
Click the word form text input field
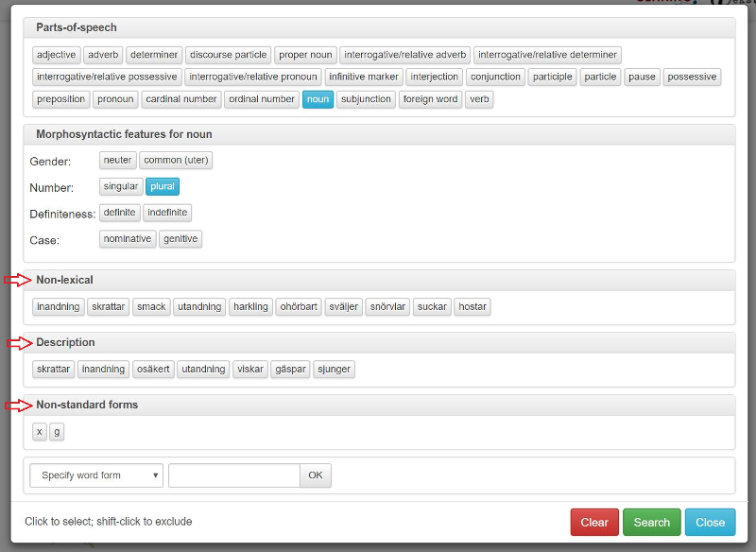tap(233, 475)
